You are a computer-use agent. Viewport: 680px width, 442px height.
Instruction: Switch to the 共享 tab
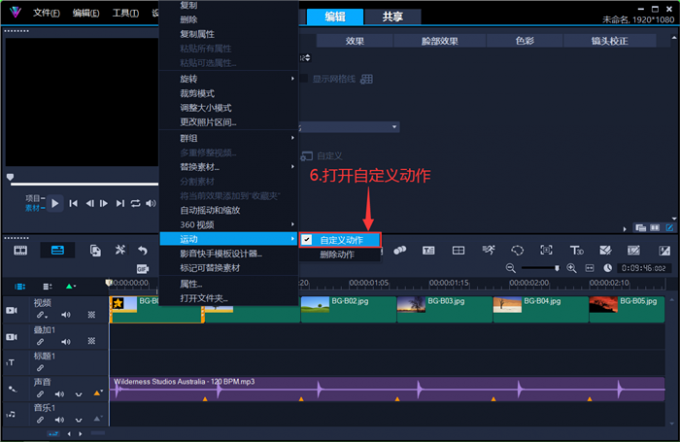pos(392,17)
